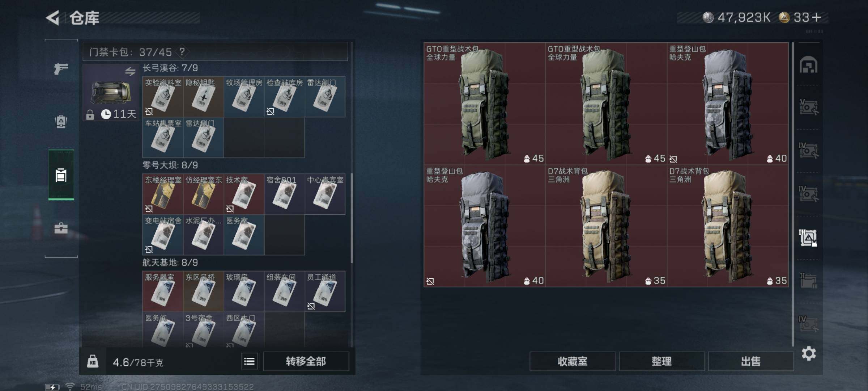Tap the plus icon beside 33 currency
Viewport: 868px width, 391px height.
[817, 17]
